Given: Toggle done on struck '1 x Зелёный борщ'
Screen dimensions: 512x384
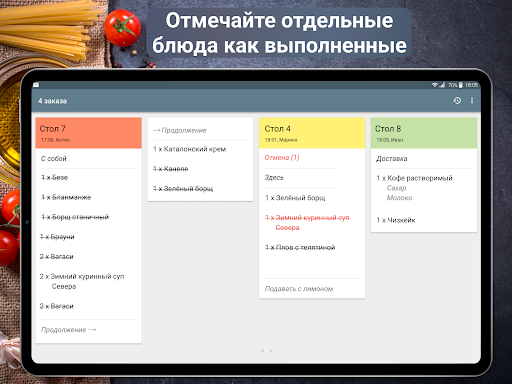Looking at the screenshot, I should click(183, 189).
